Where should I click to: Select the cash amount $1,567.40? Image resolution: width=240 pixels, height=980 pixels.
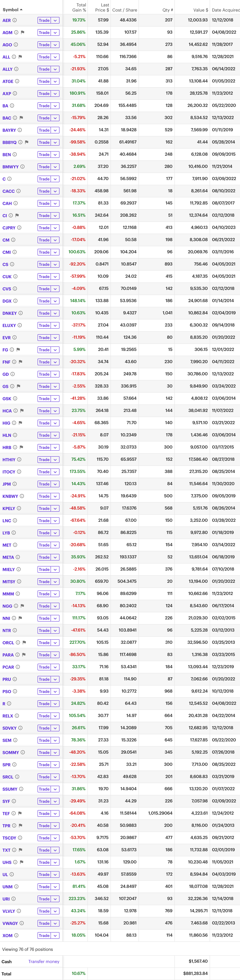tap(198, 961)
